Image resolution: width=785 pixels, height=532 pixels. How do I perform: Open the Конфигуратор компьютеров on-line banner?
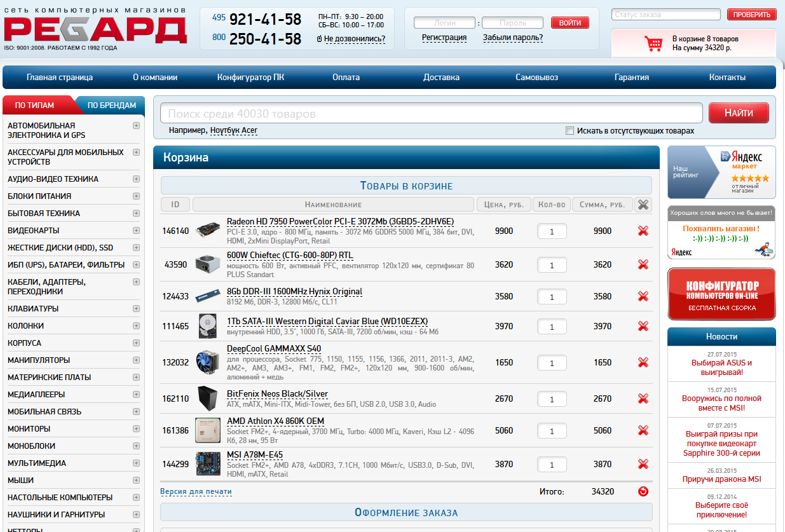tap(721, 294)
